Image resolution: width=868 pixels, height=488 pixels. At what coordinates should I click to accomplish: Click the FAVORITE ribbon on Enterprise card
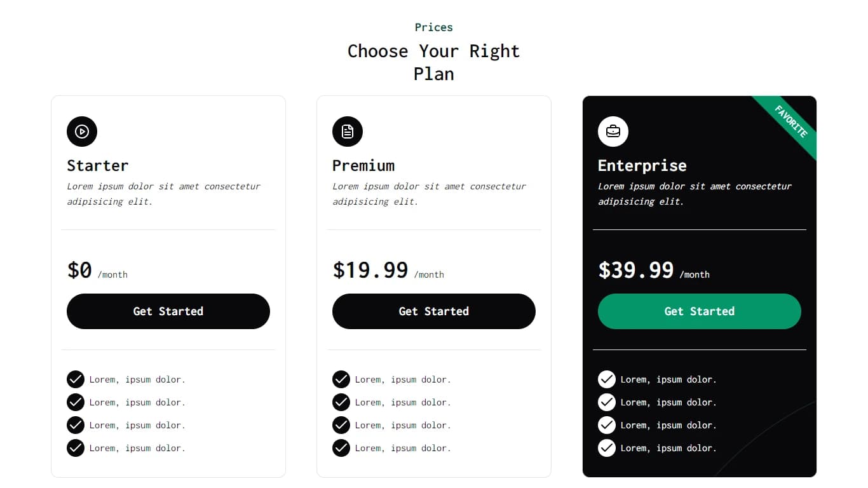pos(790,121)
